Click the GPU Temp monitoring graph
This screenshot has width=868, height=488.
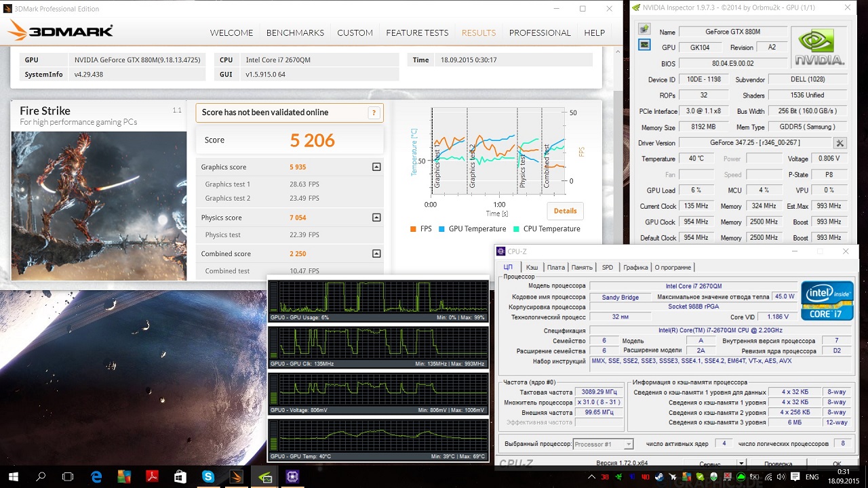point(378,439)
